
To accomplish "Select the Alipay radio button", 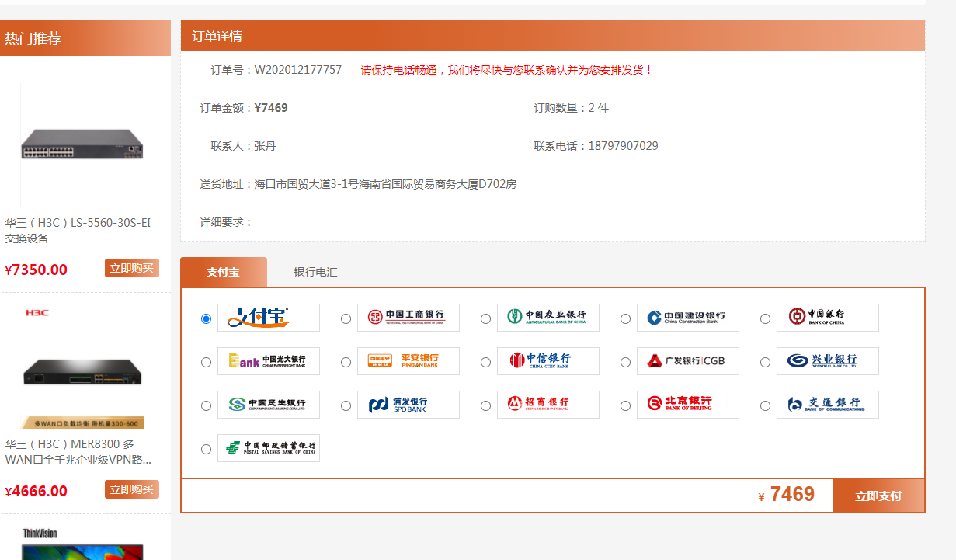I will tap(206, 318).
